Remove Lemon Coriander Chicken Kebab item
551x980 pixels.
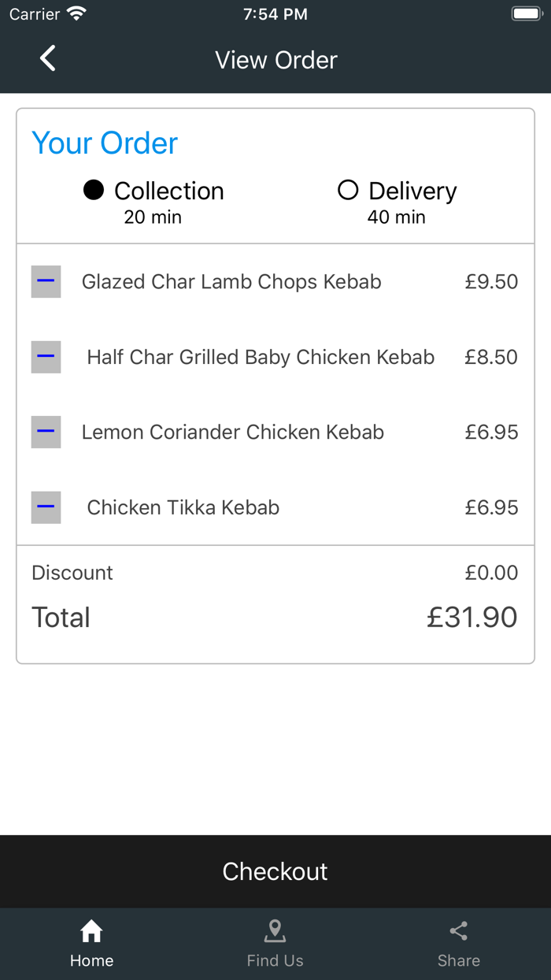tap(46, 432)
